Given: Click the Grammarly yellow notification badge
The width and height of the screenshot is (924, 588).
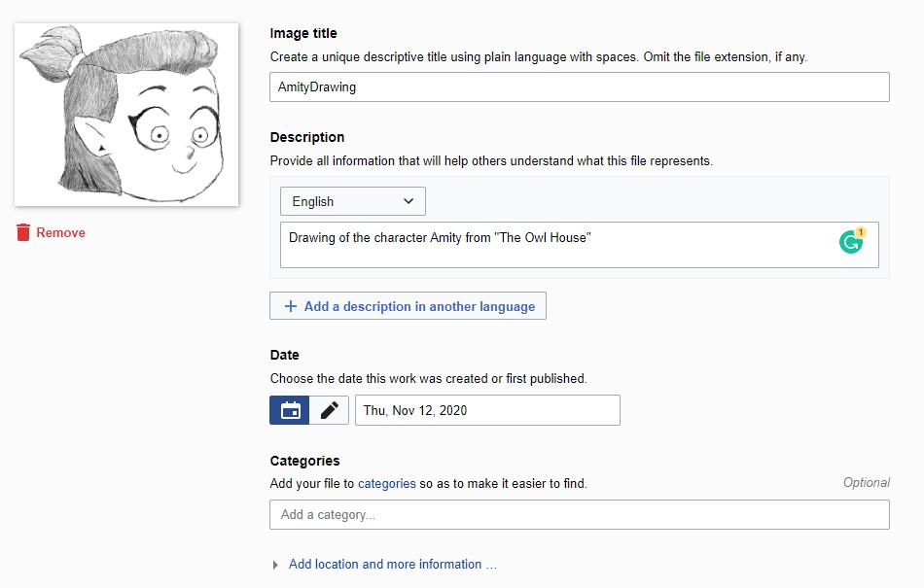Looking at the screenshot, I should coord(861,232).
